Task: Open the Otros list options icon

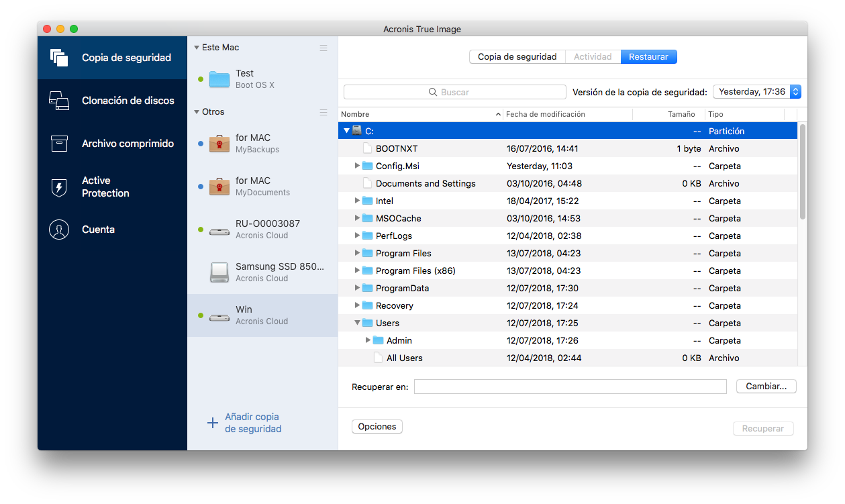Action: click(x=324, y=112)
